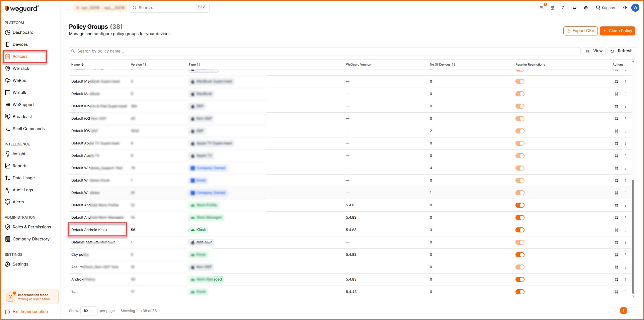Screen dimensions: 644x320
Task: Click the policy table vertical scrollbar thumb
Action: 633,237
